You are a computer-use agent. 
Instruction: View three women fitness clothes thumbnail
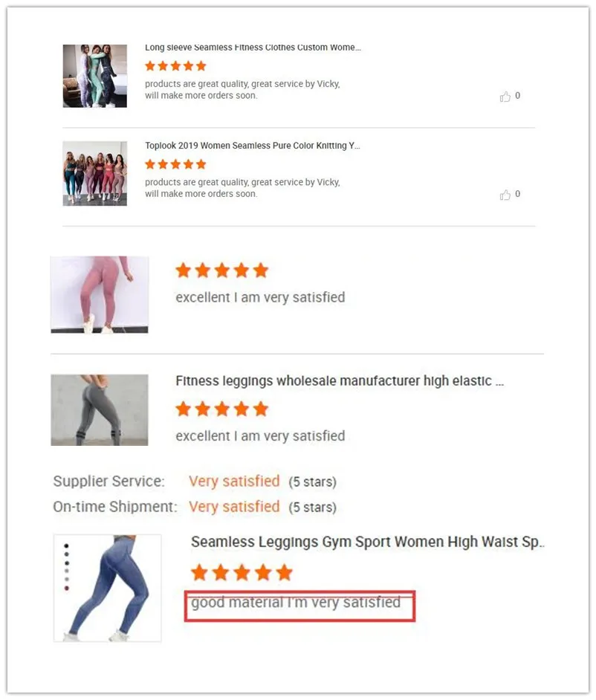[94, 76]
